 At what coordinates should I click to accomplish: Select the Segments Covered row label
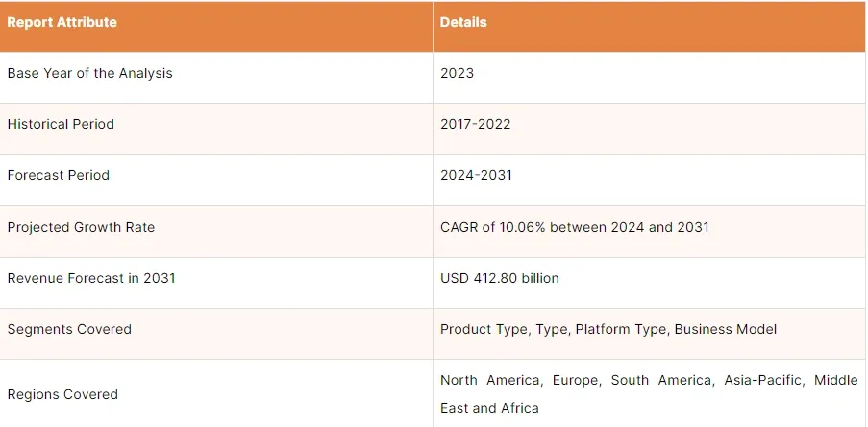point(69,329)
